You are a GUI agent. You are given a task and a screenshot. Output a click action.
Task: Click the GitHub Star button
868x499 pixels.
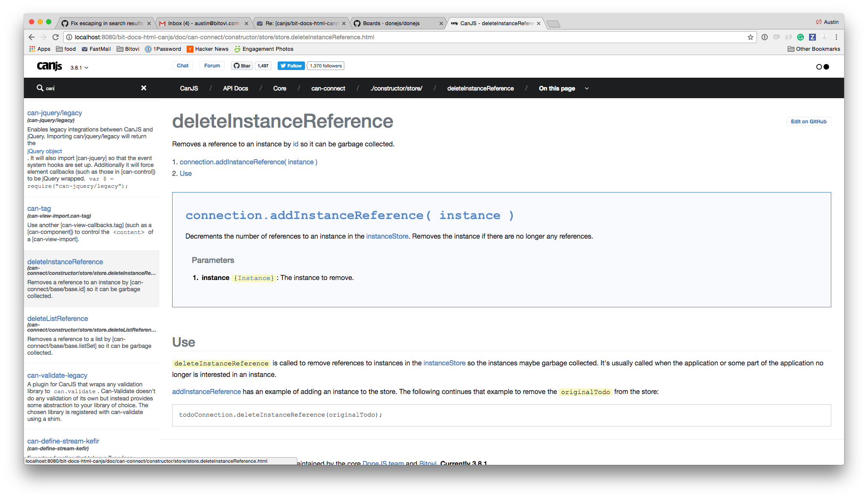(242, 66)
